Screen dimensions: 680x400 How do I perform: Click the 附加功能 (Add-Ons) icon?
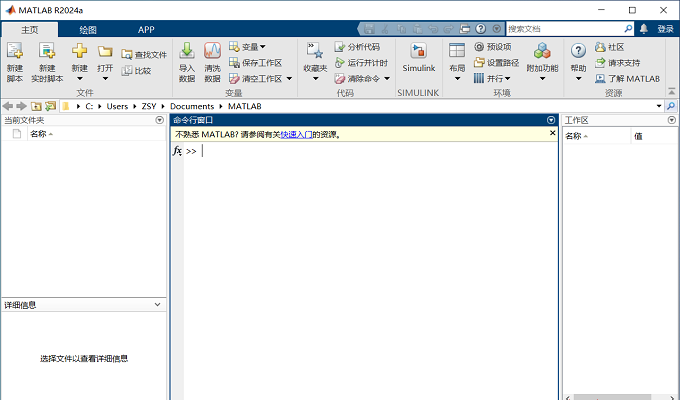(x=542, y=51)
